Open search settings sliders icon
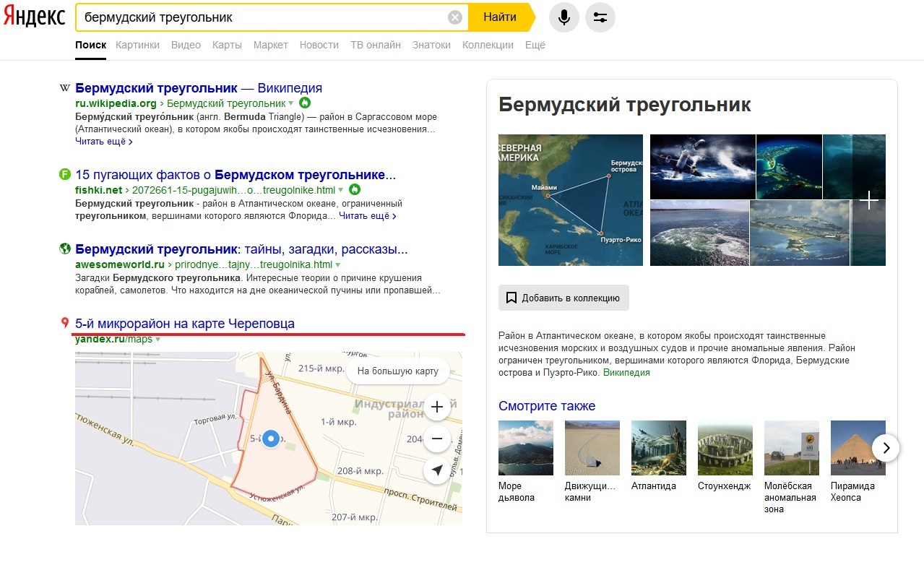This screenshot has height=578, width=924. click(x=600, y=17)
